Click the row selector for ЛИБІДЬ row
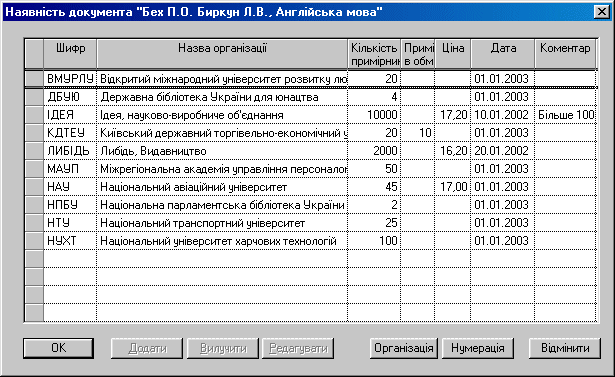Screen dimensions: 615x377 click(x=34, y=151)
